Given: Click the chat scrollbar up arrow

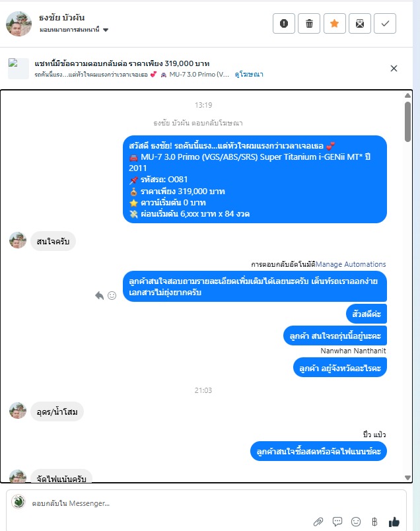Looking at the screenshot, I should [x=408, y=96].
